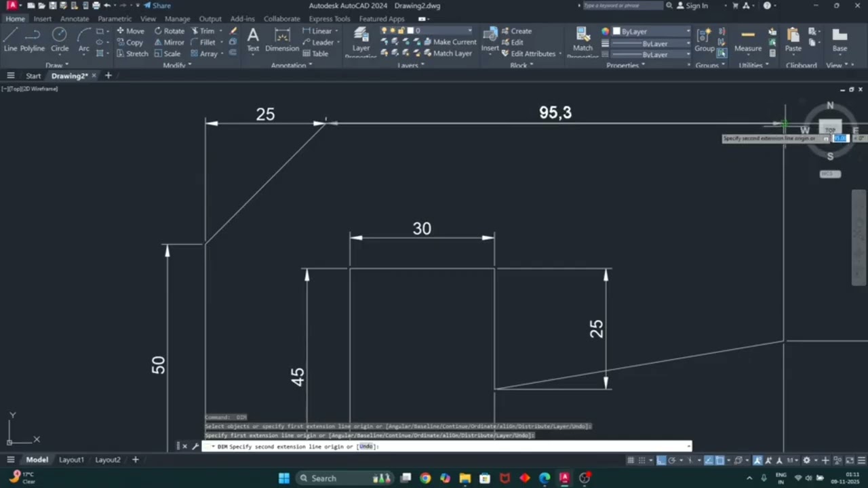Click Make Current layer button

pyautogui.click(x=450, y=42)
